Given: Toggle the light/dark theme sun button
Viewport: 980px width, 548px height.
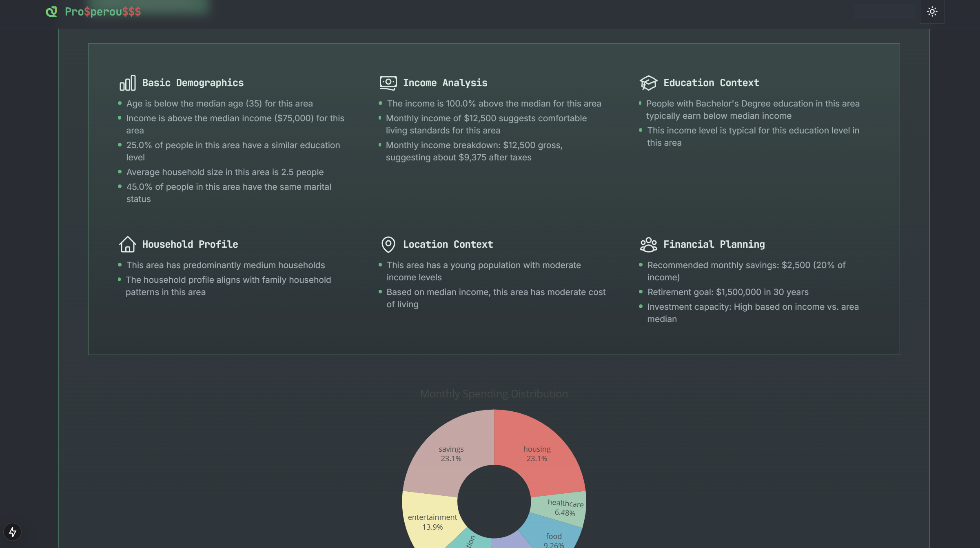Looking at the screenshot, I should click(932, 11).
